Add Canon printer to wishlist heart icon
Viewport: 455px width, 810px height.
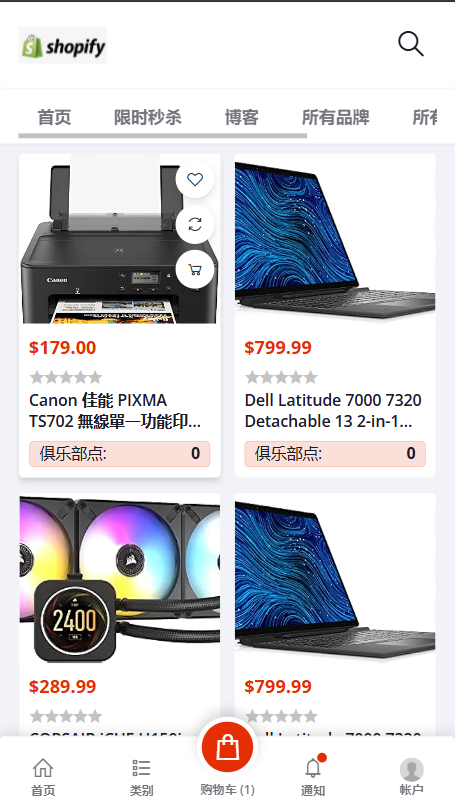point(195,179)
